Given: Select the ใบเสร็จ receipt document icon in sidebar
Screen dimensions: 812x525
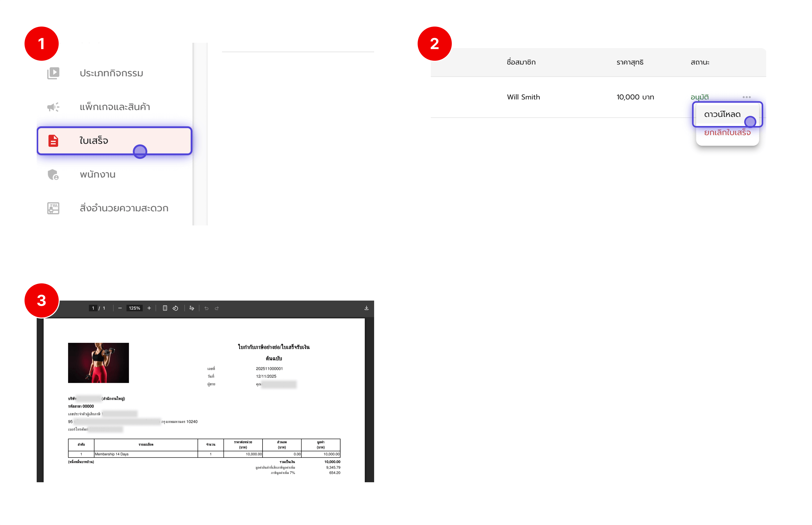Looking at the screenshot, I should point(53,141).
